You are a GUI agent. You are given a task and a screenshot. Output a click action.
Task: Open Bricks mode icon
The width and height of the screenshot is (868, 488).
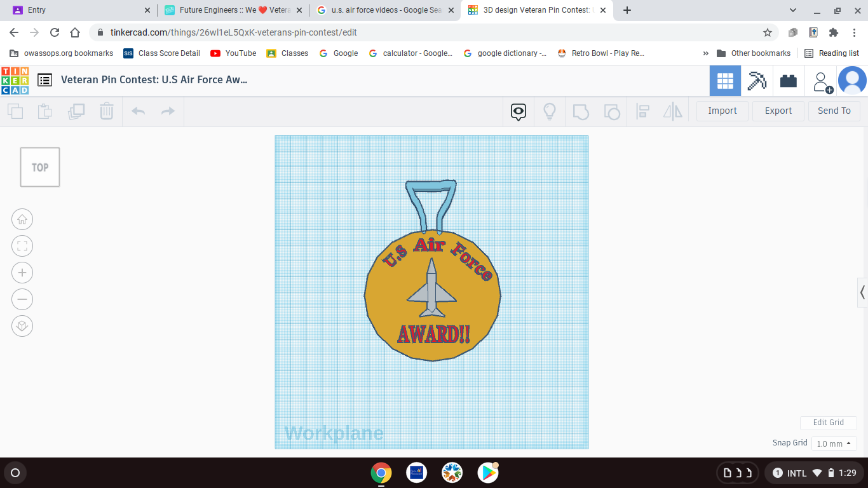pos(789,81)
